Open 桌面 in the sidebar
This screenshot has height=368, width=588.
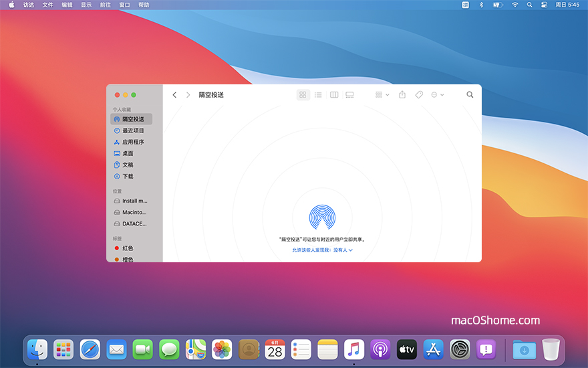tap(131, 153)
